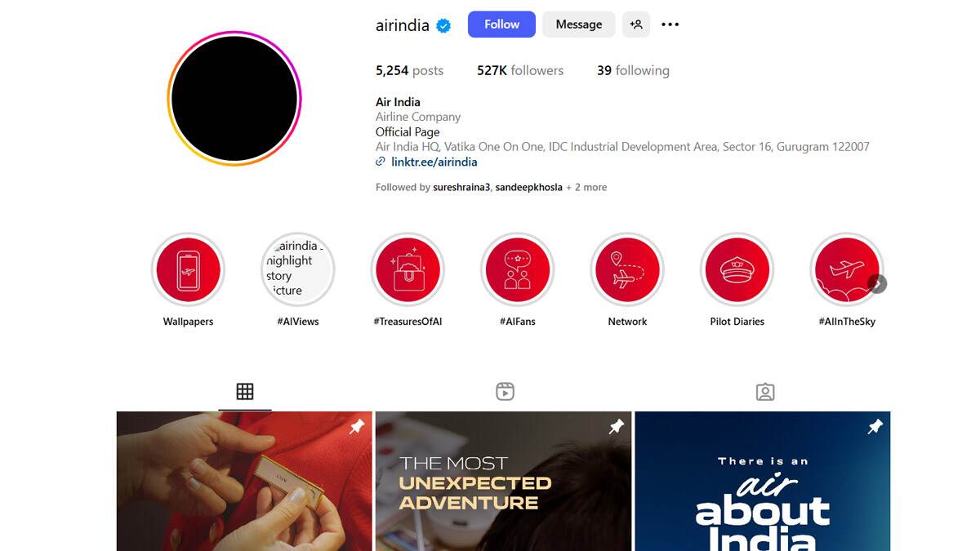Viewport: 980px width, 551px height.
Task: Switch to the Reels tab
Action: (505, 391)
